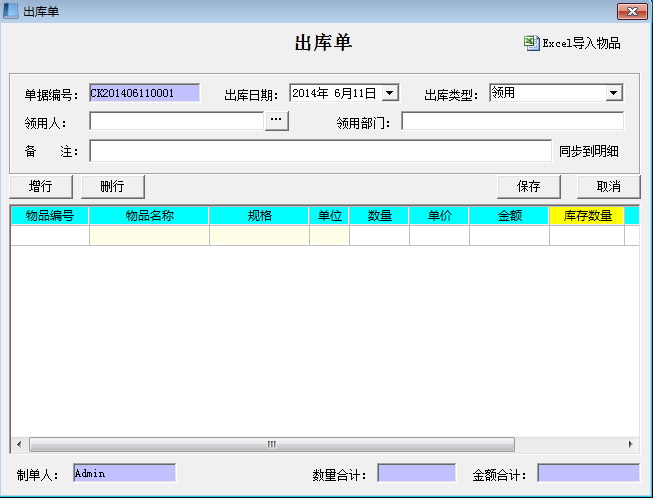Select the first row 规格 cell

click(x=259, y=236)
